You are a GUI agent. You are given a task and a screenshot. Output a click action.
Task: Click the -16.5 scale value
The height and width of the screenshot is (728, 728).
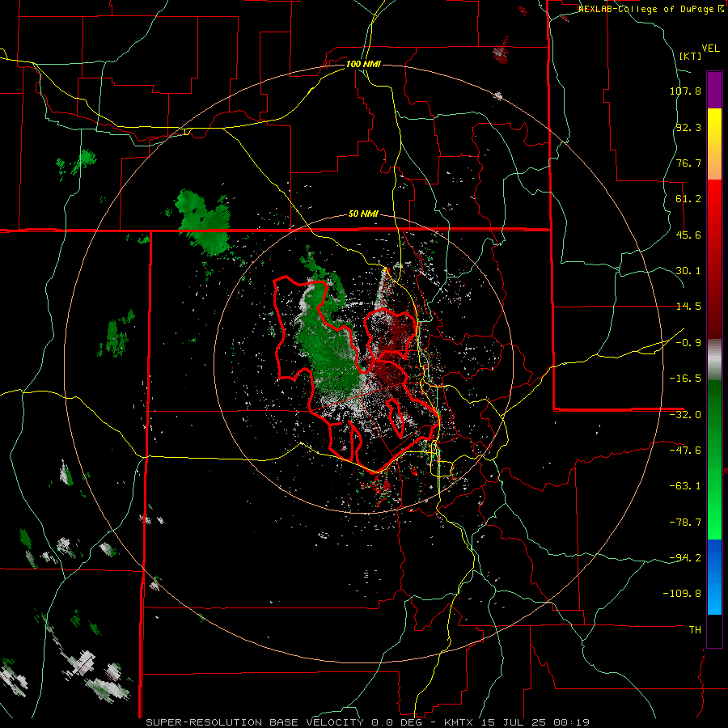click(x=685, y=379)
